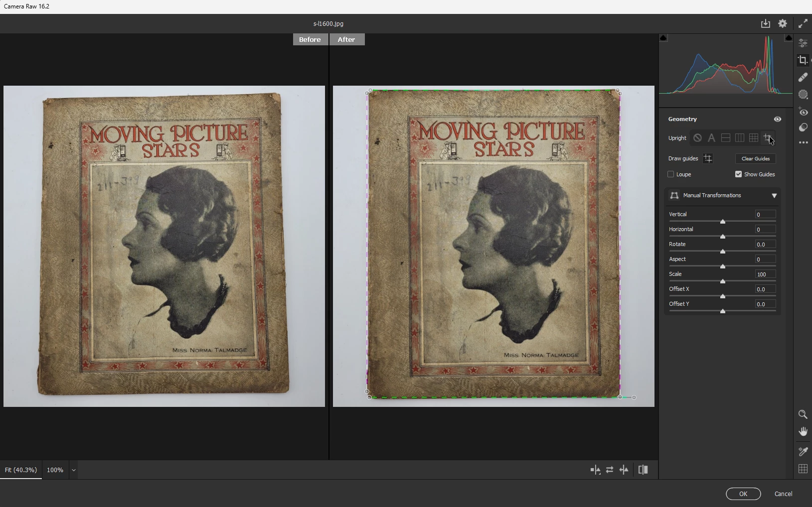Viewport: 812px width, 507px height.
Task: Uncheck Show Guides checkbox
Action: [x=738, y=174]
